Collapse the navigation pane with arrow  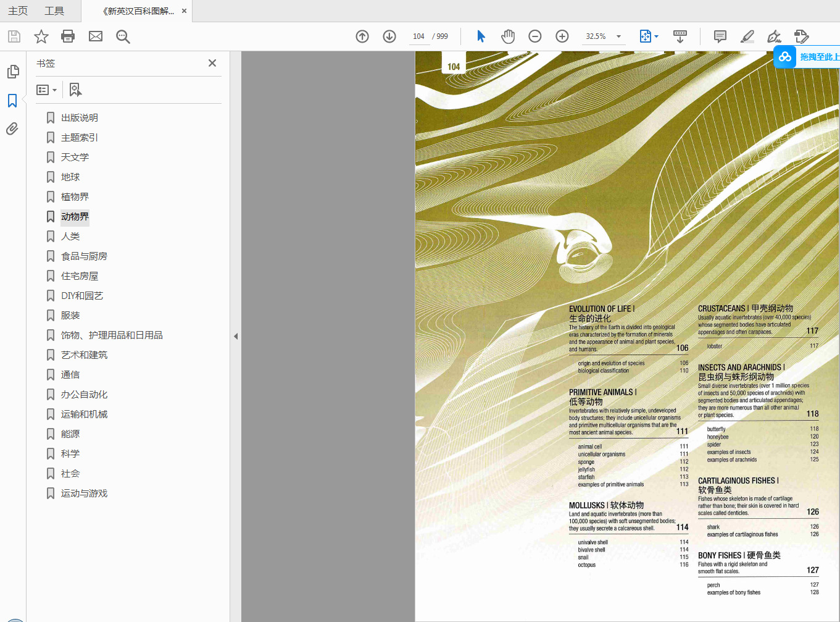pyautogui.click(x=236, y=337)
